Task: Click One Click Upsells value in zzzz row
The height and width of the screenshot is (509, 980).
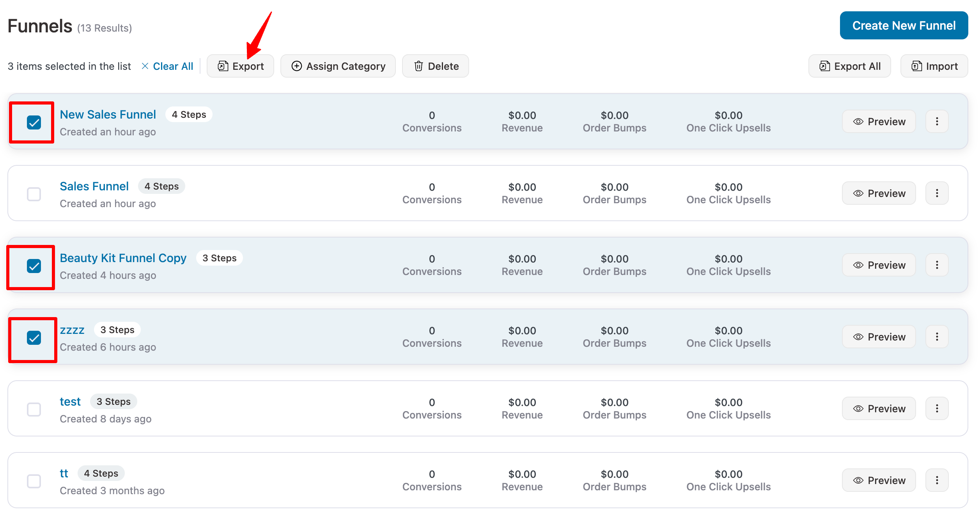Action: (728, 331)
